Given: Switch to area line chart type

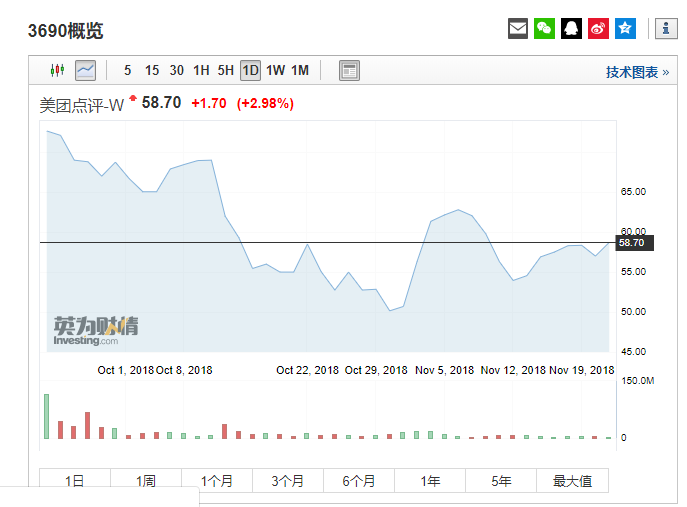Looking at the screenshot, I should pyautogui.click(x=85, y=70).
